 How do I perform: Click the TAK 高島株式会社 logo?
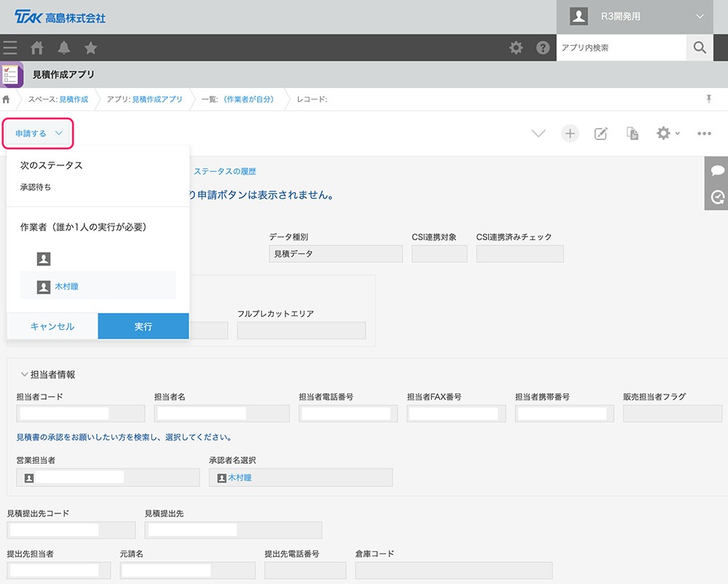(x=60, y=17)
